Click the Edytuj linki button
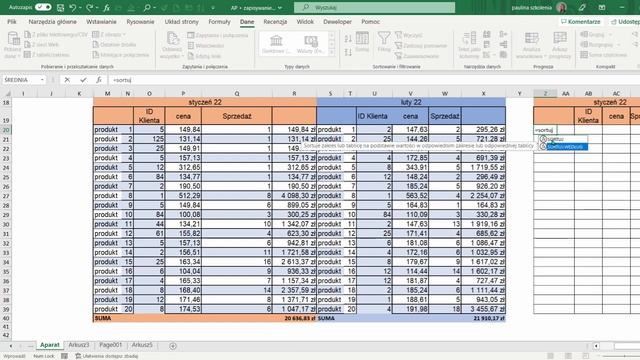The height and width of the screenshot is (360, 640). 204,56
